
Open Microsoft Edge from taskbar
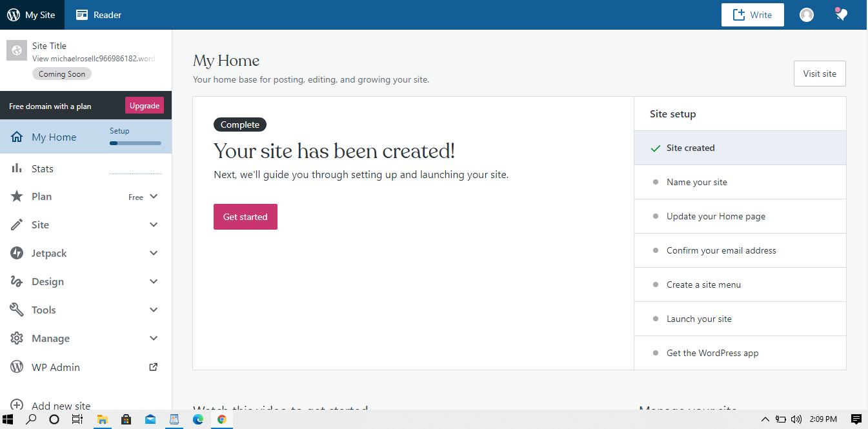pyautogui.click(x=198, y=419)
